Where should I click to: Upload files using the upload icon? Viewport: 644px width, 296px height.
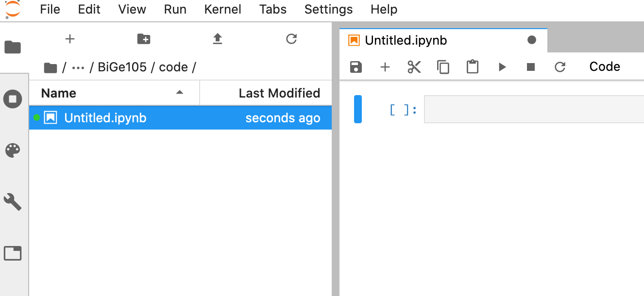coord(218,39)
